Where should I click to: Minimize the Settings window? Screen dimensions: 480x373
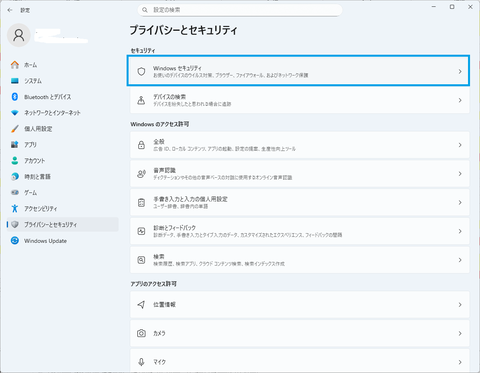[x=434, y=7]
